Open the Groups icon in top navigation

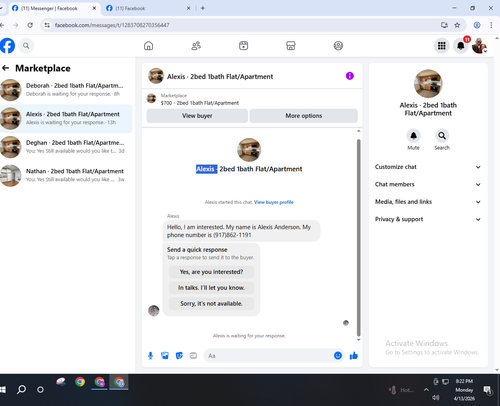point(338,46)
